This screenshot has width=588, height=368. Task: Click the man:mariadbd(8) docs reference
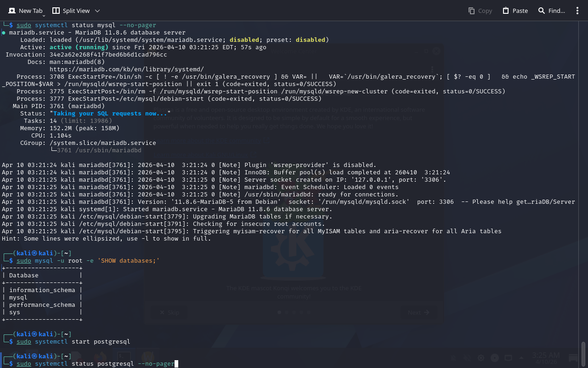[77, 62]
